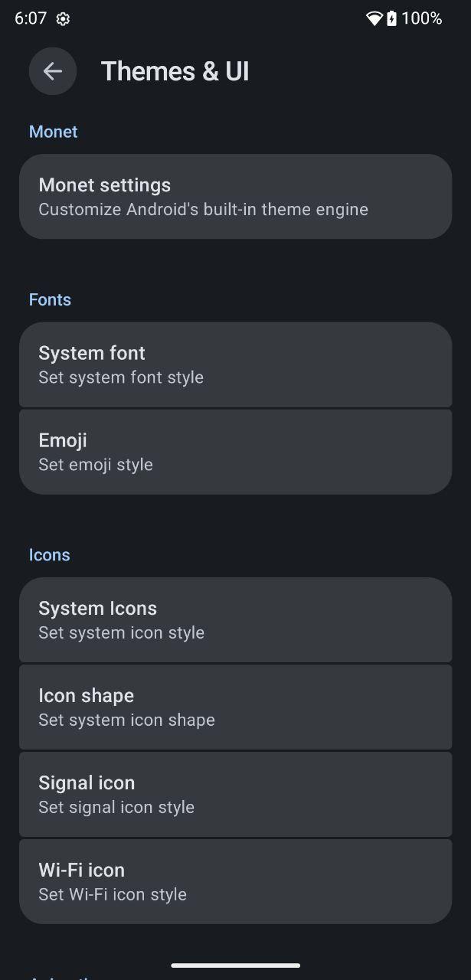Viewport: 471px width, 980px height.
Task: Tap the battery charging status icon
Action: (x=391, y=19)
